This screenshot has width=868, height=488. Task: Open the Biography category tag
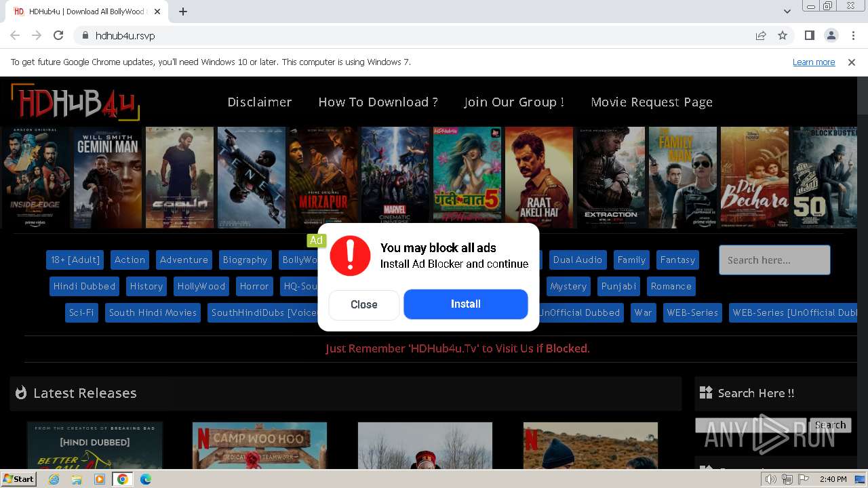click(245, 260)
